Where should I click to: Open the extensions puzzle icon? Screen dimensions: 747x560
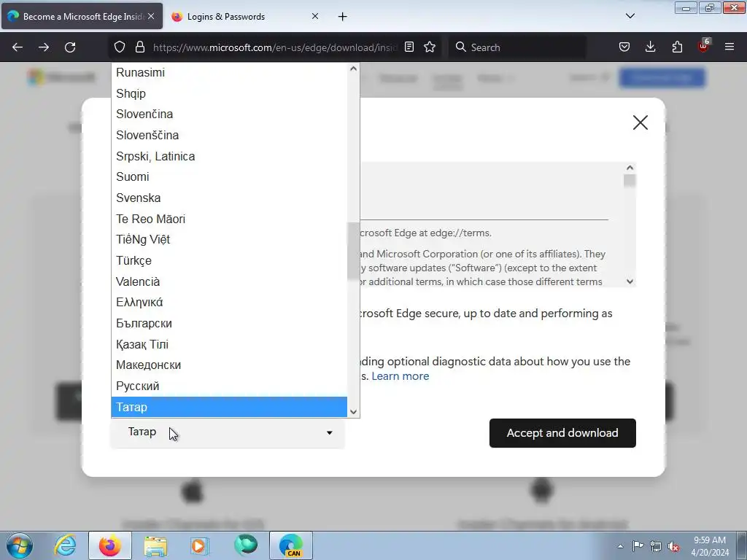pos(677,47)
